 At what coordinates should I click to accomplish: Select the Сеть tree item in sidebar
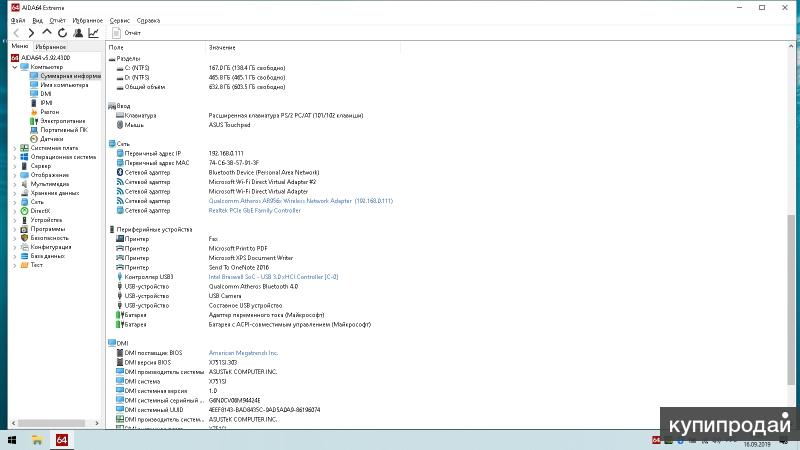[x=32, y=202]
